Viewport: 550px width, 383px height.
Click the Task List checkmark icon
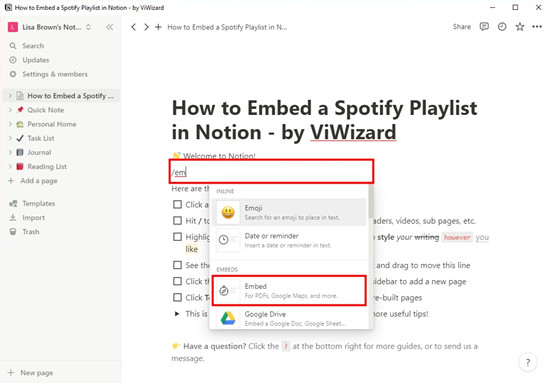(20, 138)
